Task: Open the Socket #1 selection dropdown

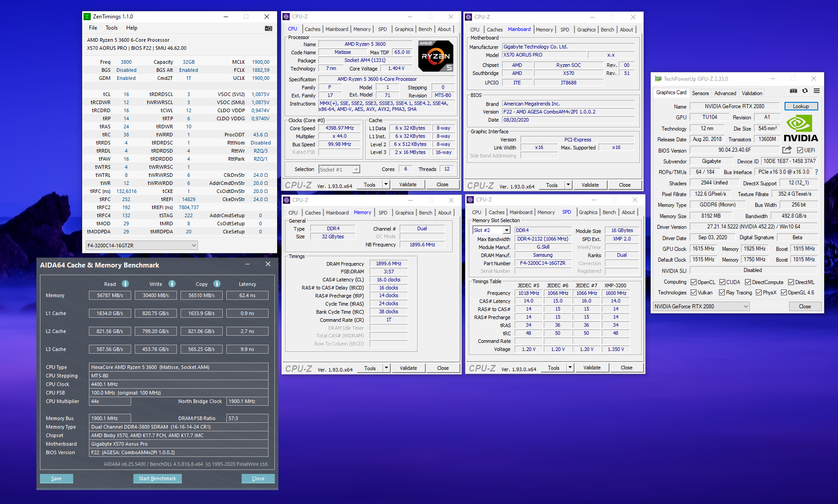Action: click(x=340, y=170)
